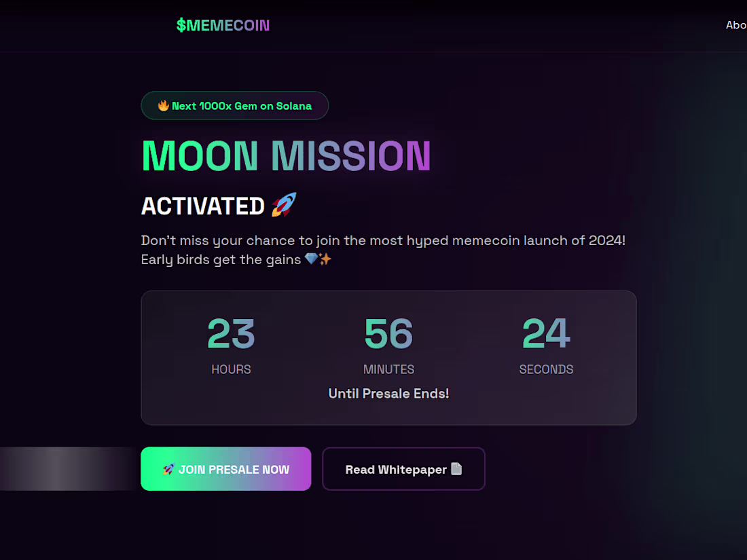Click the fire emoji in the Solana badge

point(163,106)
